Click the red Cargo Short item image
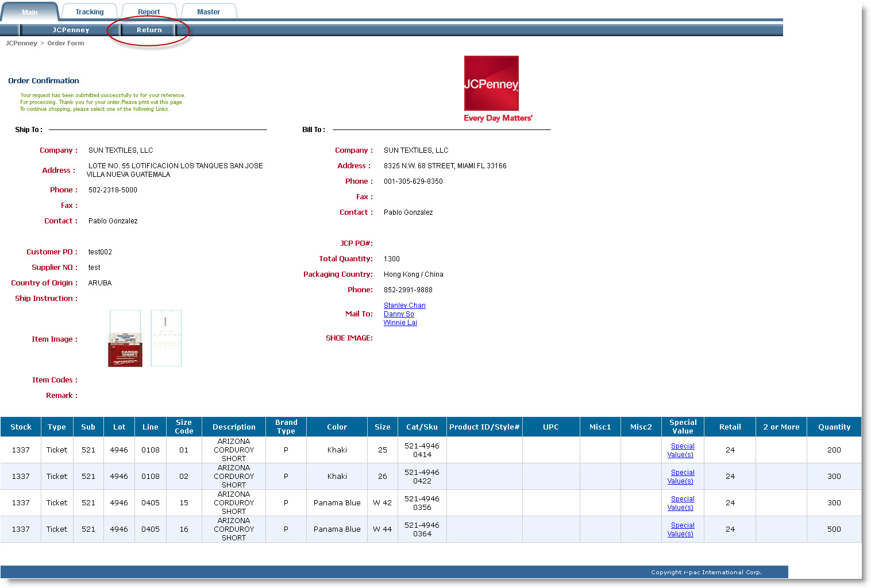The width and height of the screenshot is (871, 588). (x=125, y=338)
